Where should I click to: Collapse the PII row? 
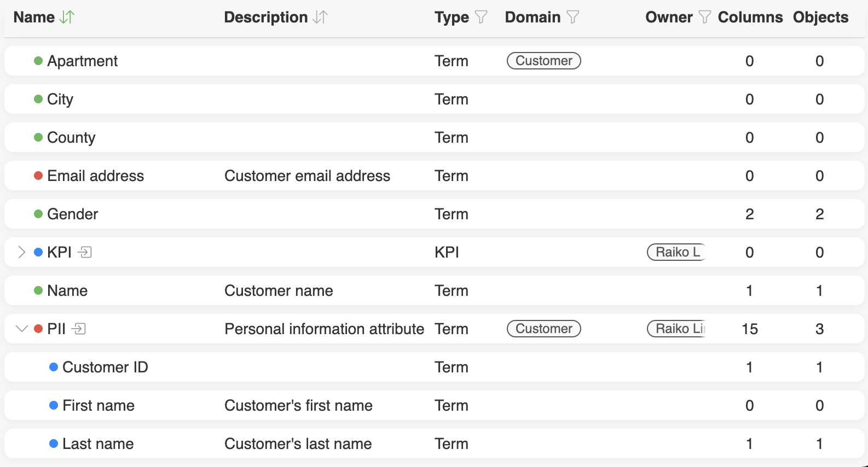[21, 329]
